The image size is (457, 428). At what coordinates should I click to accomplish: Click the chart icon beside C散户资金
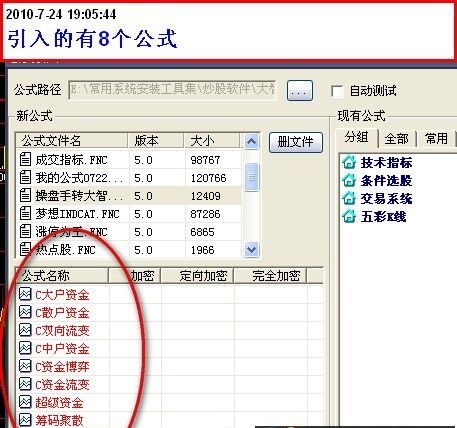[x=25, y=312]
